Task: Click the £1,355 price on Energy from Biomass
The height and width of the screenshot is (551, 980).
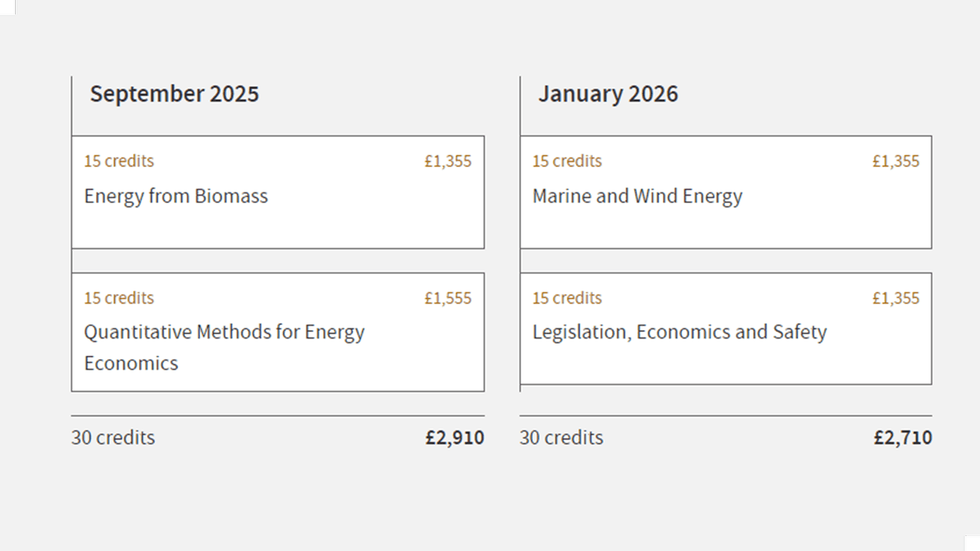Action: pos(448,161)
